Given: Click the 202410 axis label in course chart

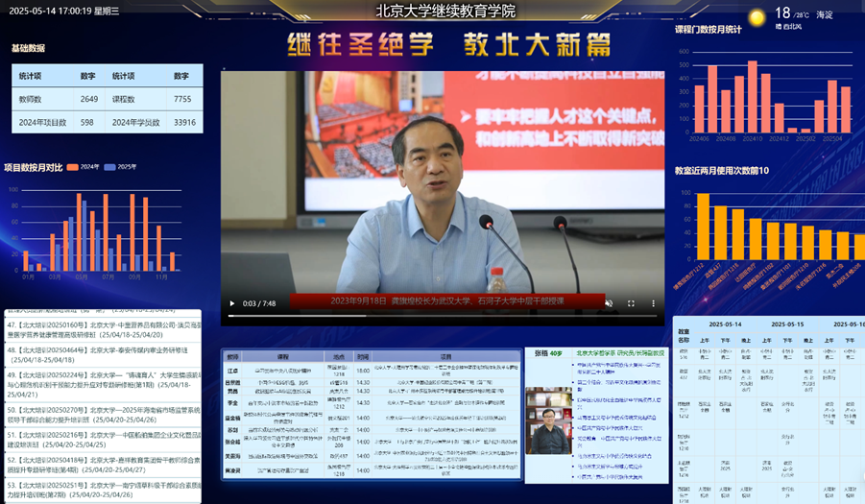Looking at the screenshot, I should [752, 139].
